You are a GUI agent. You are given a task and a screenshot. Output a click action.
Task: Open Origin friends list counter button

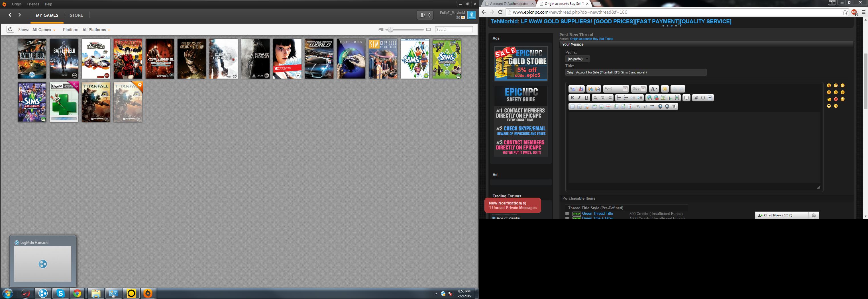tap(425, 15)
